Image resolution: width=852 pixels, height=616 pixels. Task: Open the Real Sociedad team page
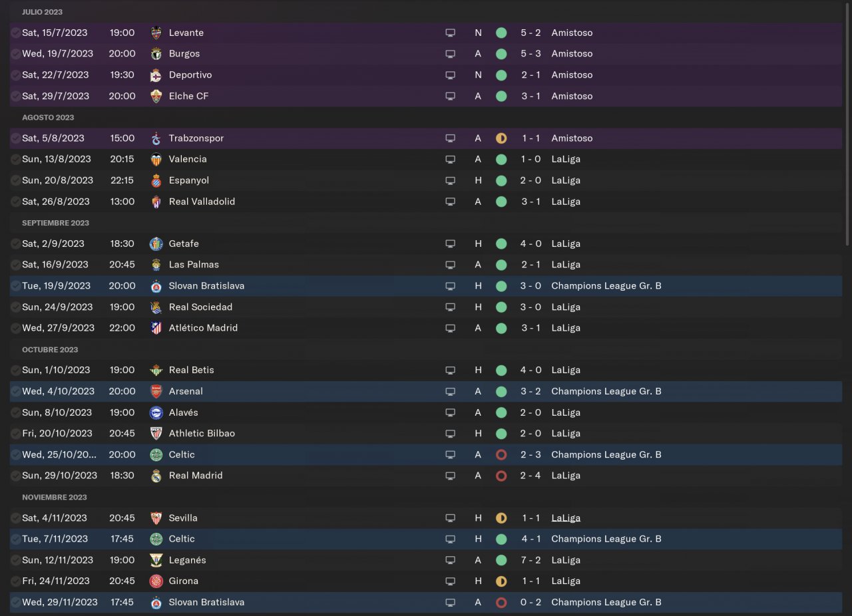[x=200, y=307]
